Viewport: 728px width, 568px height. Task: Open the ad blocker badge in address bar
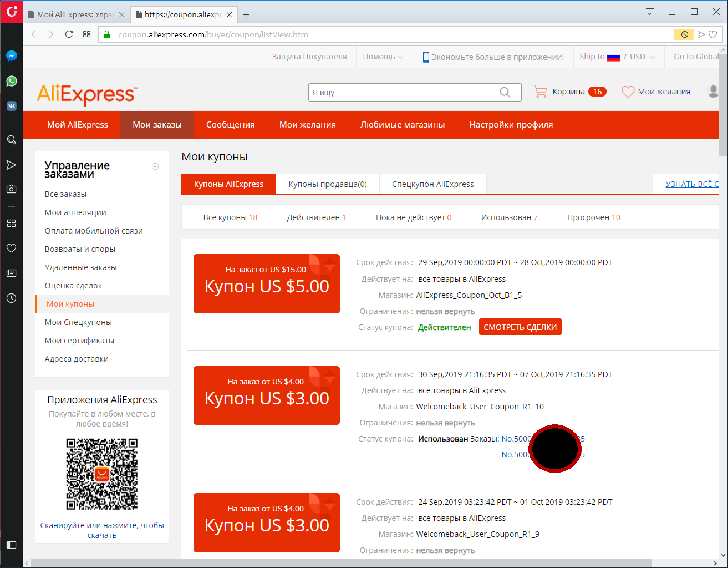point(684,34)
